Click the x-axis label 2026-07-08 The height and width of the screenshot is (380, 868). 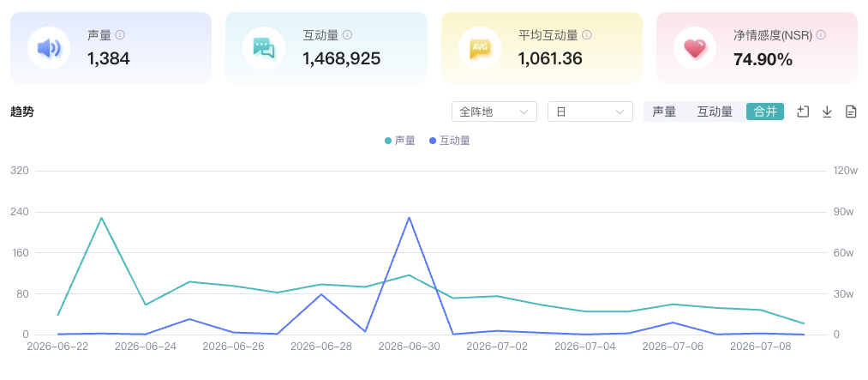coord(761,347)
